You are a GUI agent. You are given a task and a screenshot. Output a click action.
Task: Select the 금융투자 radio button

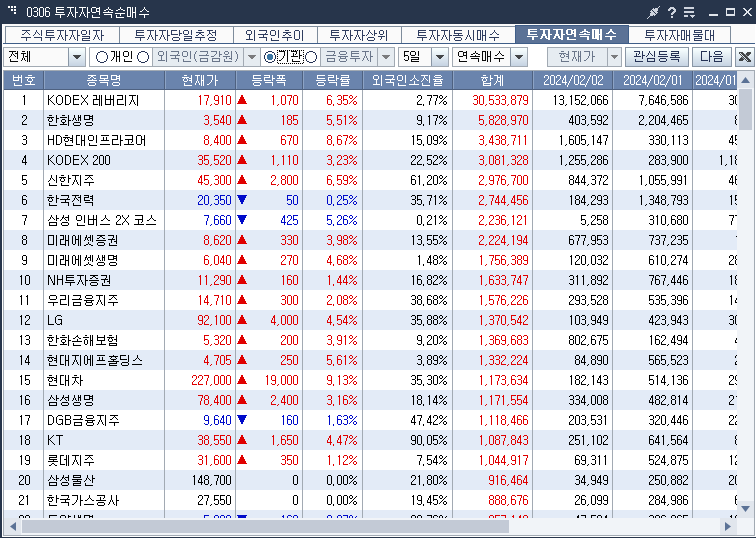(x=311, y=57)
